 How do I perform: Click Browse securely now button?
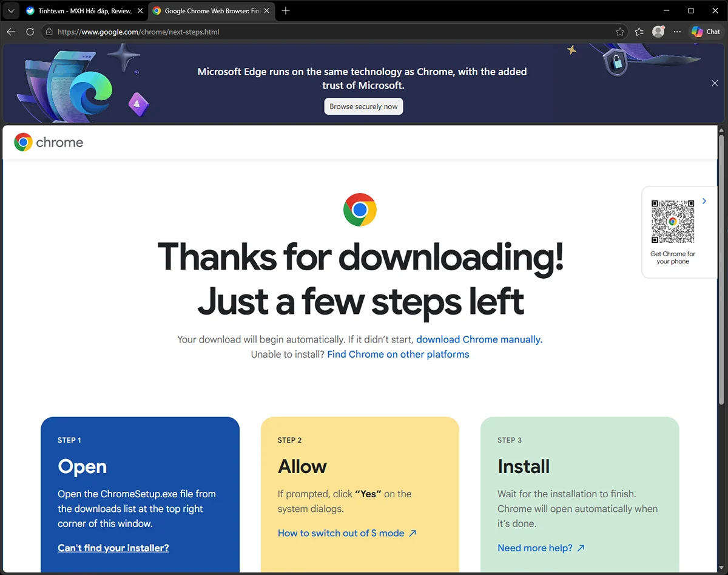tap(363, 106)
